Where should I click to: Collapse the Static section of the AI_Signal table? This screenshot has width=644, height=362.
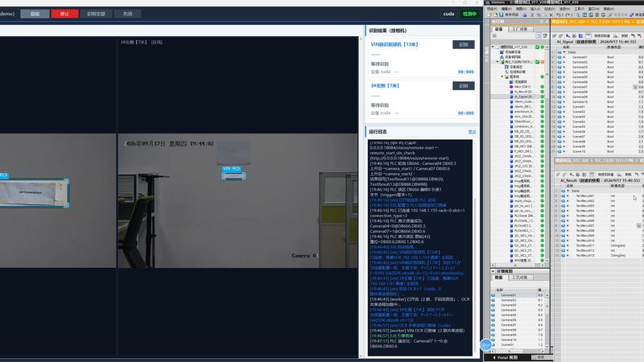[565, 52]
